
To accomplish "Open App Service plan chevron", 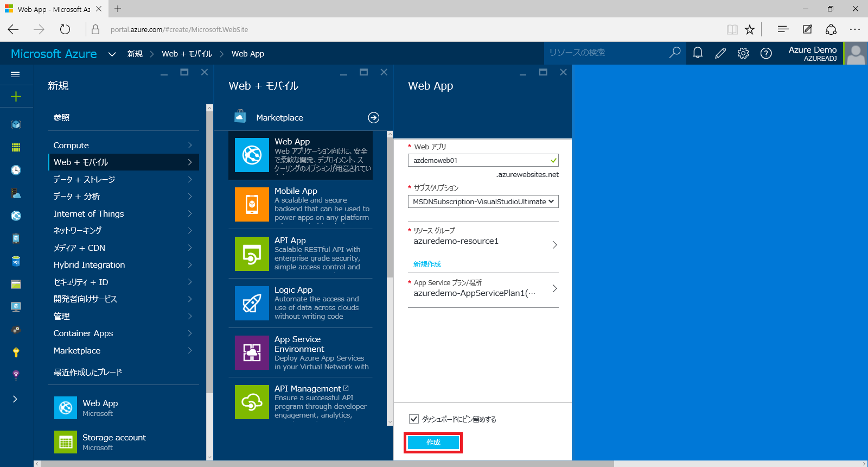I will [x=554, y=288].
